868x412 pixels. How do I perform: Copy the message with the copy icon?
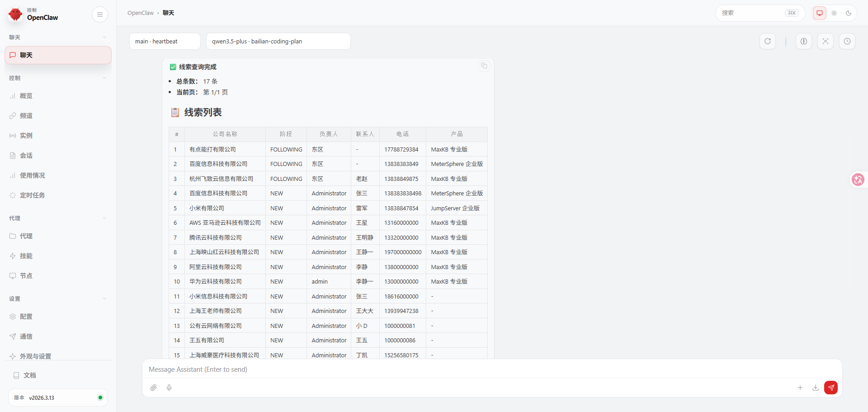point(484,66)
